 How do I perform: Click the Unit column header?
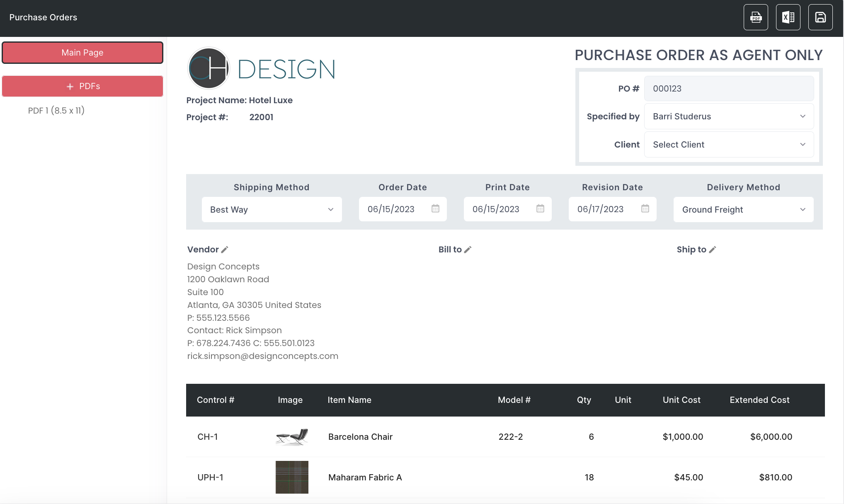point(623,400)
